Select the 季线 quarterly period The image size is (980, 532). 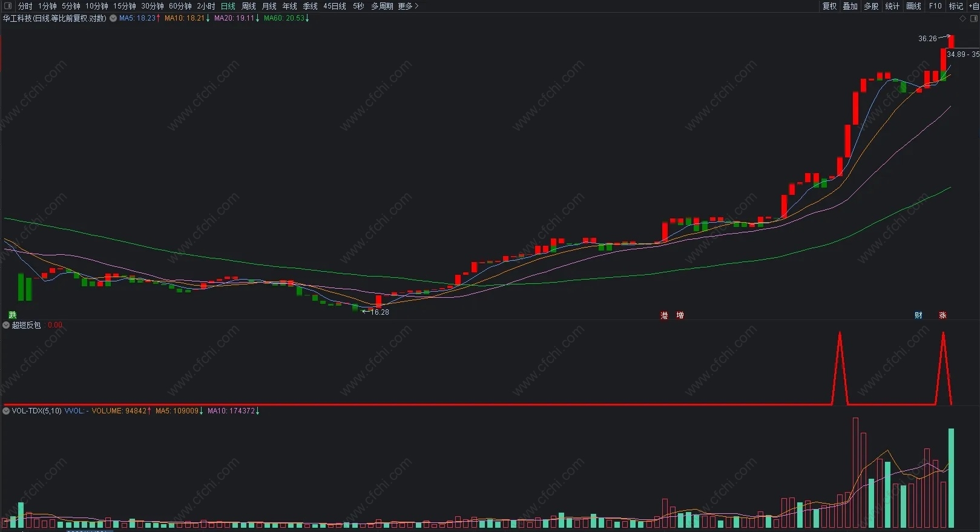point(310,6)
